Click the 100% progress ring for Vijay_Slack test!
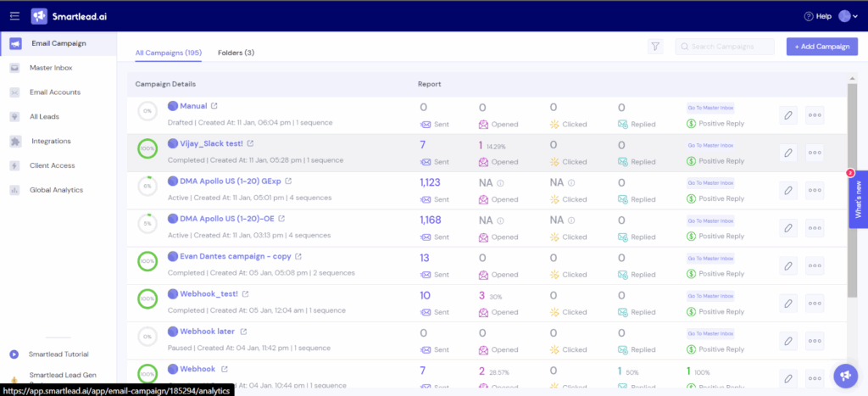The height and width of the screenshot is (396, 868). pyautogui.click(x=148, y=150)
